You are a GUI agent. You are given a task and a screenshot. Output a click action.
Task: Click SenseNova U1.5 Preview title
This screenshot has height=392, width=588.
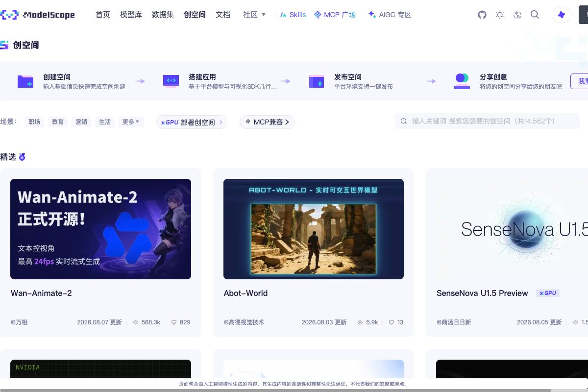point(482,293)
